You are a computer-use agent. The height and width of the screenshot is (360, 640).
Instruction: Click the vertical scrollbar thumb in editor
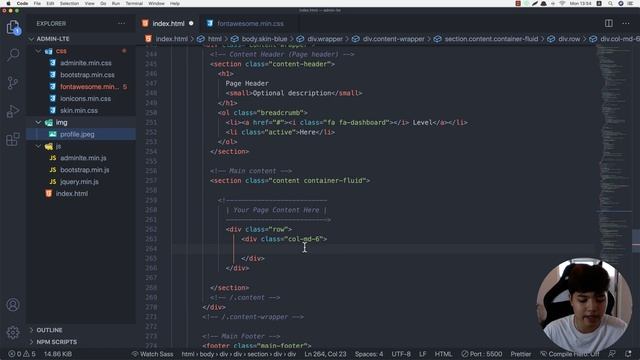tap(636, 241)
